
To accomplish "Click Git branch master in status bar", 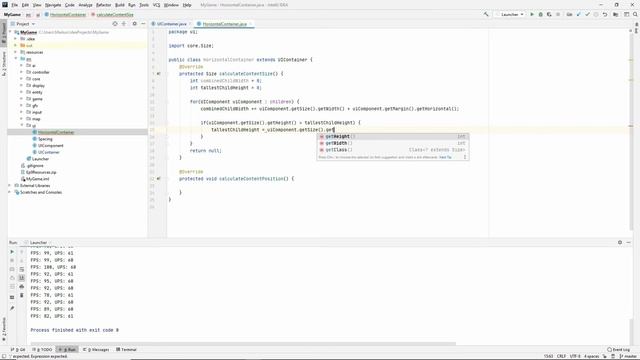I will tap(629, 356).
